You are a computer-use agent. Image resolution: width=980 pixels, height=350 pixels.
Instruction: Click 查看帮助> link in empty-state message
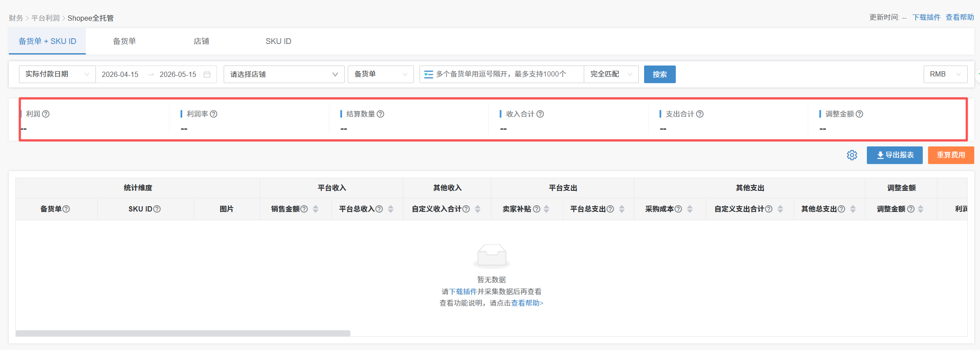coord(527,303)
